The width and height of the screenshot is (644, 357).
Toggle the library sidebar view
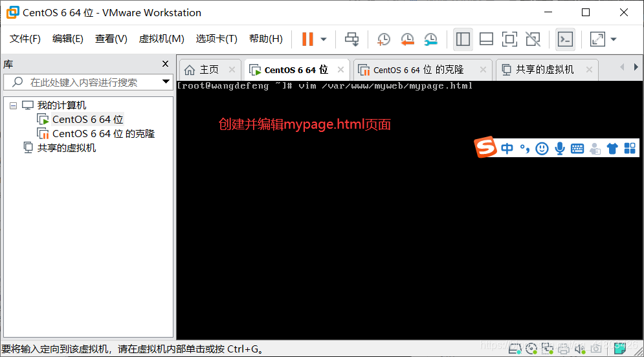[463, 39]
